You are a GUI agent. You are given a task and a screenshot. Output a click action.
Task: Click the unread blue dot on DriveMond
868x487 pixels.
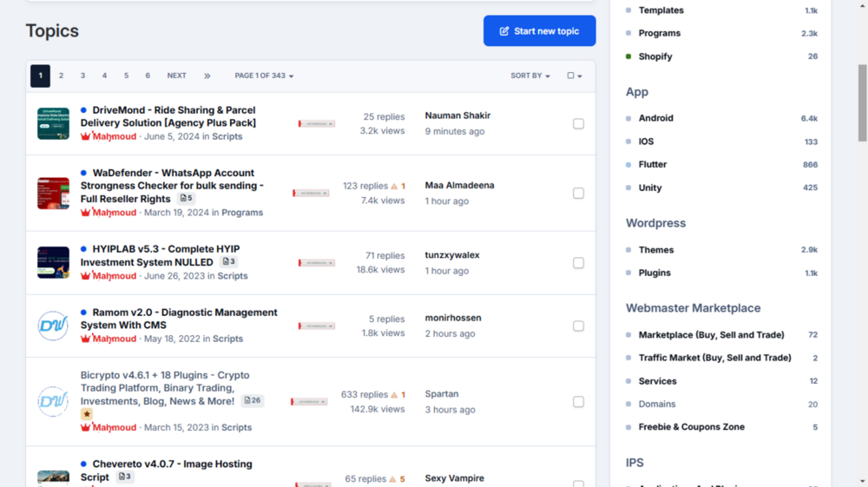[x=83, y=110]
